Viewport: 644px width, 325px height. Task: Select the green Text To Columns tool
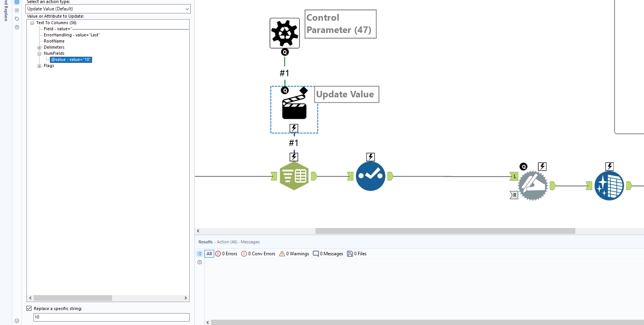click(x=294, y=176)
